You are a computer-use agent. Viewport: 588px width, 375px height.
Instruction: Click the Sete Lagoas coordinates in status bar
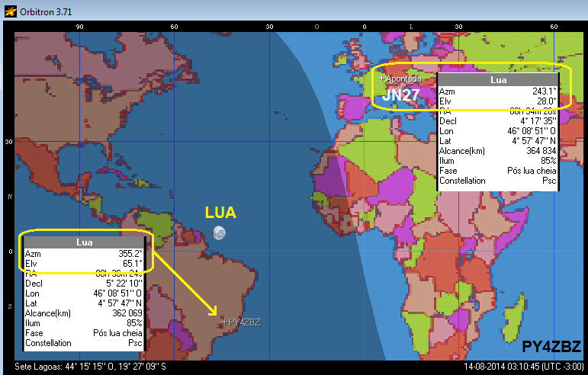90,367
